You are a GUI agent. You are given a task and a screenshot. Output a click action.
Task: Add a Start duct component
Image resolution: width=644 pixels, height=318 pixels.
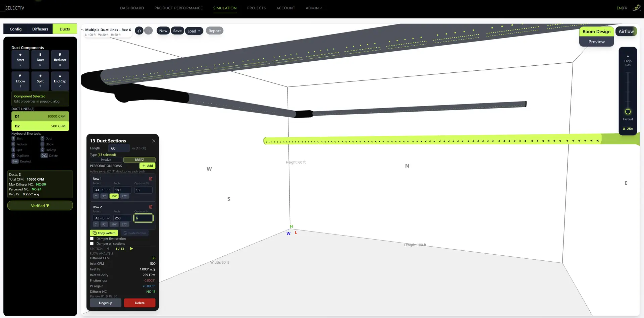click(20, 60)
